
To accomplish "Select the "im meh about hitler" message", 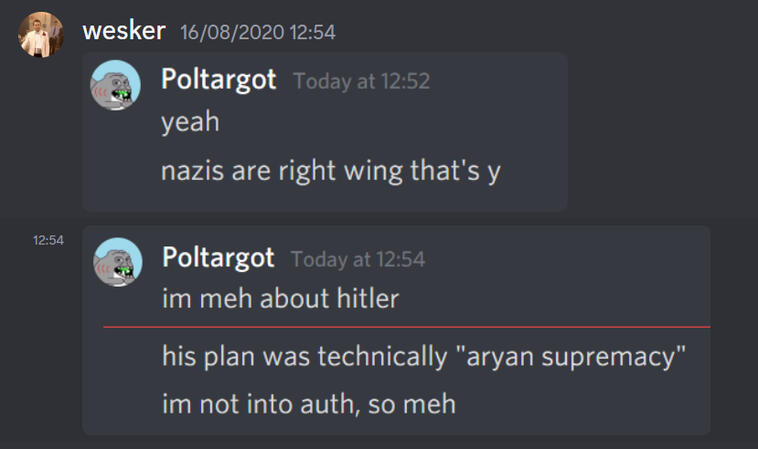I will click(x=280, y=298).
